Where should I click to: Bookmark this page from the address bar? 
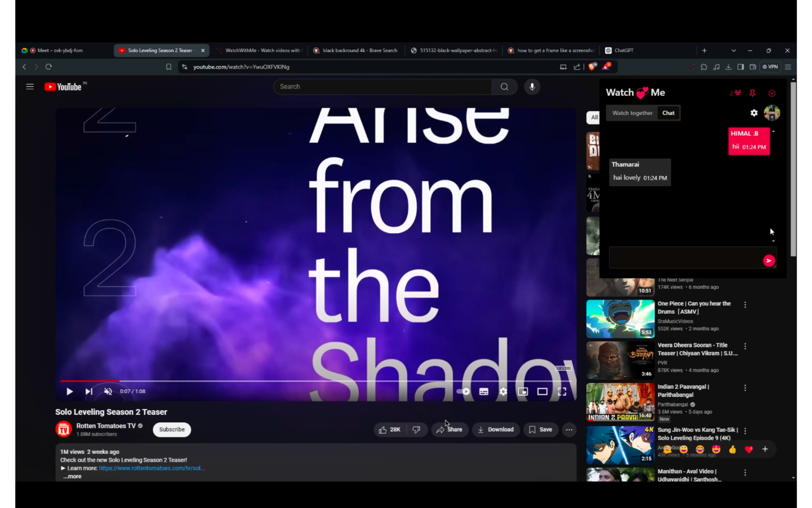coord(169,67)
